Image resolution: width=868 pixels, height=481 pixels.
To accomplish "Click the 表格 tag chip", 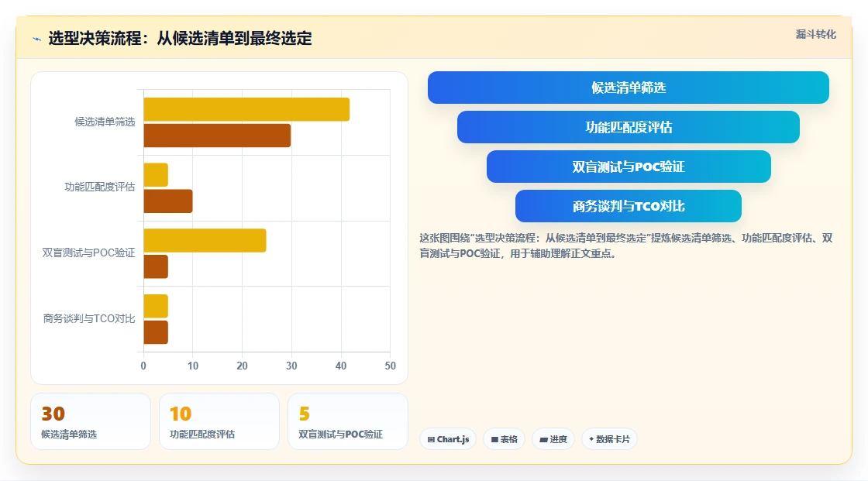I will click(x=504, y=439).
